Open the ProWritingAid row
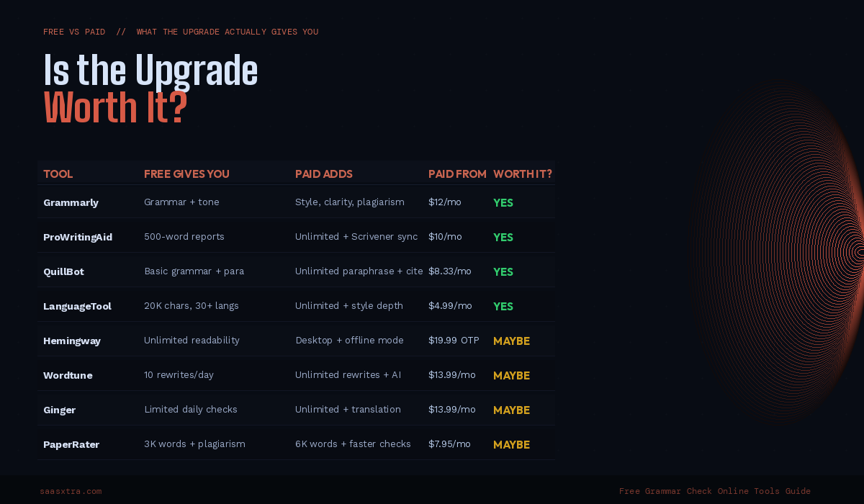864x504 pixels. coord(296,237)
